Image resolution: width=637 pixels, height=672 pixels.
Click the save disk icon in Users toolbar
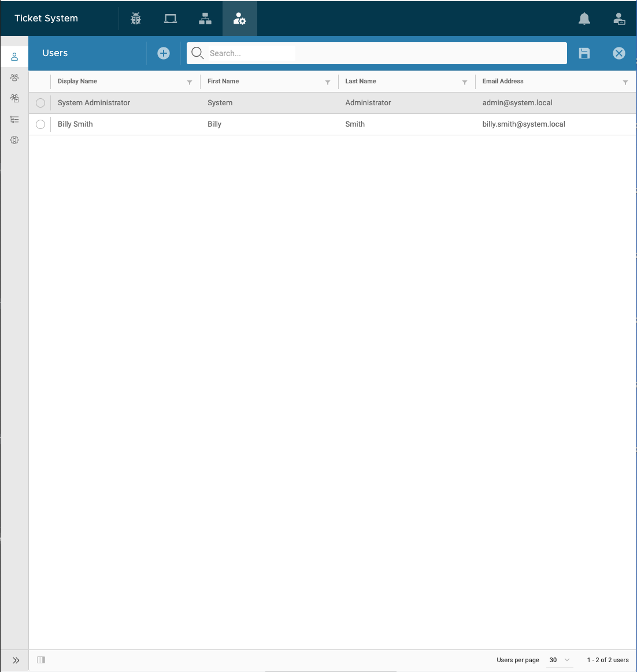coord(584,53)
